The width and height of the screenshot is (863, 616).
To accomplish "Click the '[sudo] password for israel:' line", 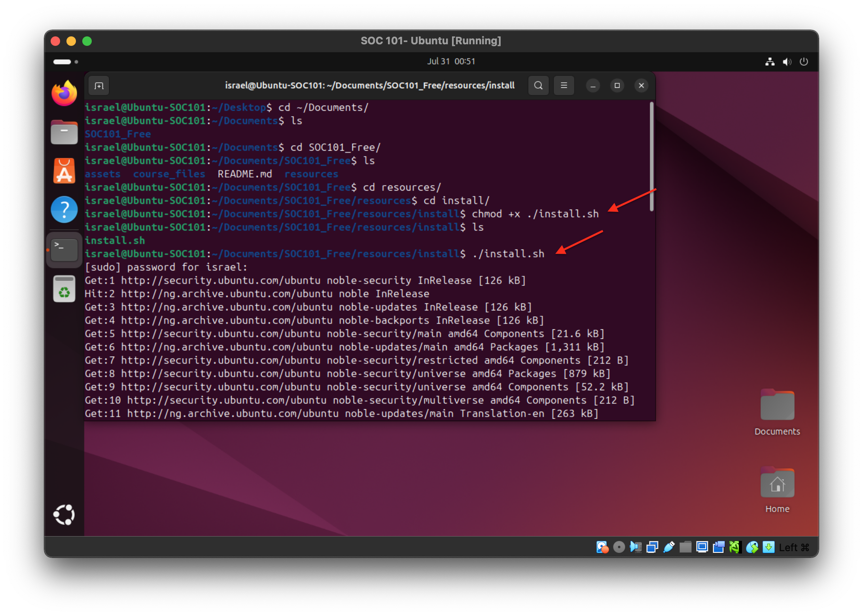I will pos(166,267).
